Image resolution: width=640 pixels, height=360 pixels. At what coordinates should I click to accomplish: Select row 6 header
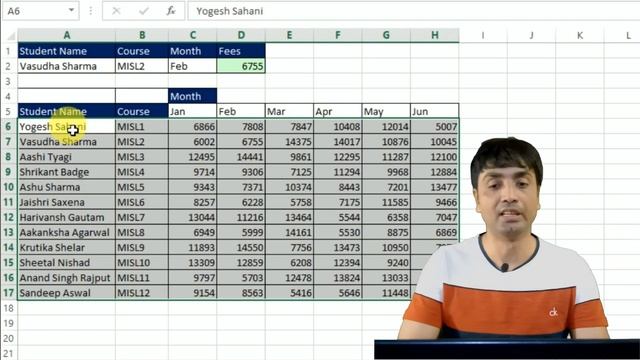pyautogui.click(x=8, y=127)
